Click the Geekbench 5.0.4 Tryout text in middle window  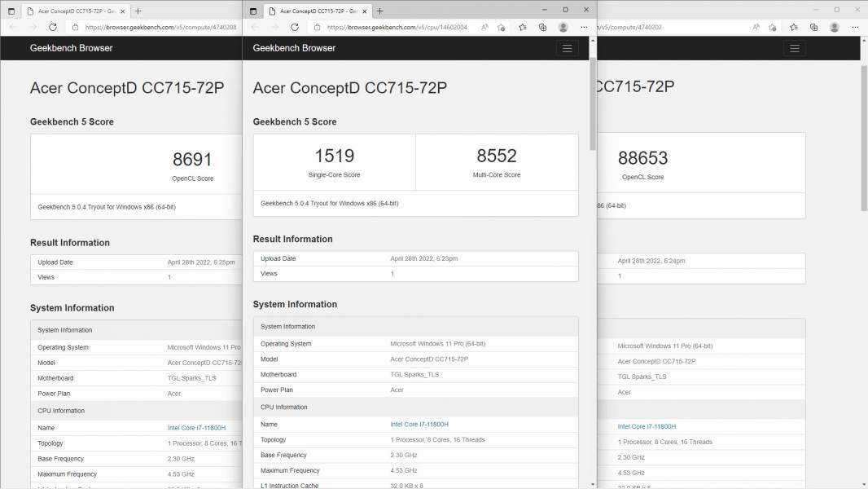330,203
